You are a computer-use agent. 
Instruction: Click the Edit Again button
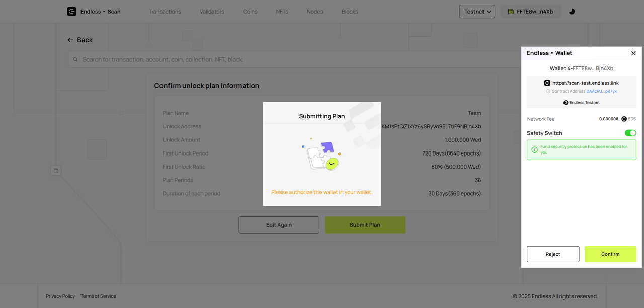279,225
